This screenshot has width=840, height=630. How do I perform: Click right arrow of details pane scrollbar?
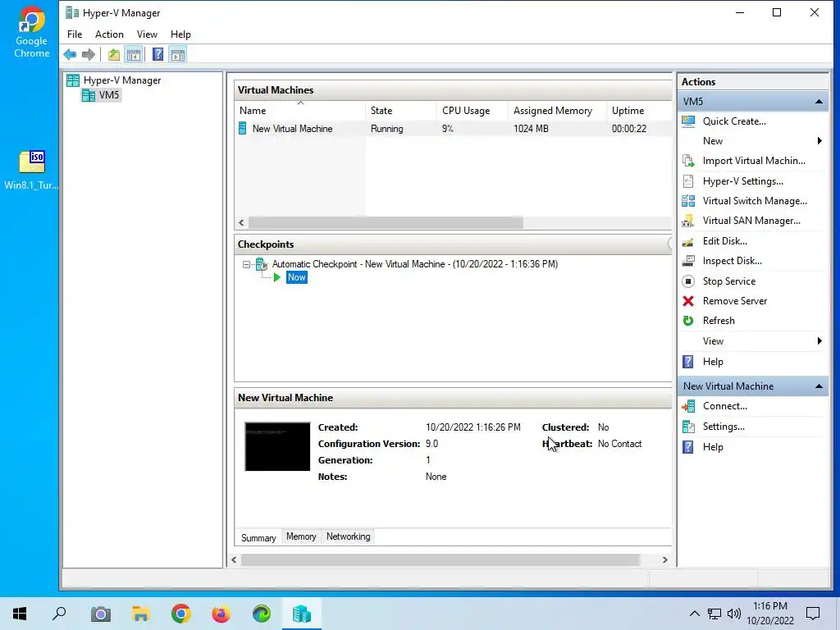664,559
